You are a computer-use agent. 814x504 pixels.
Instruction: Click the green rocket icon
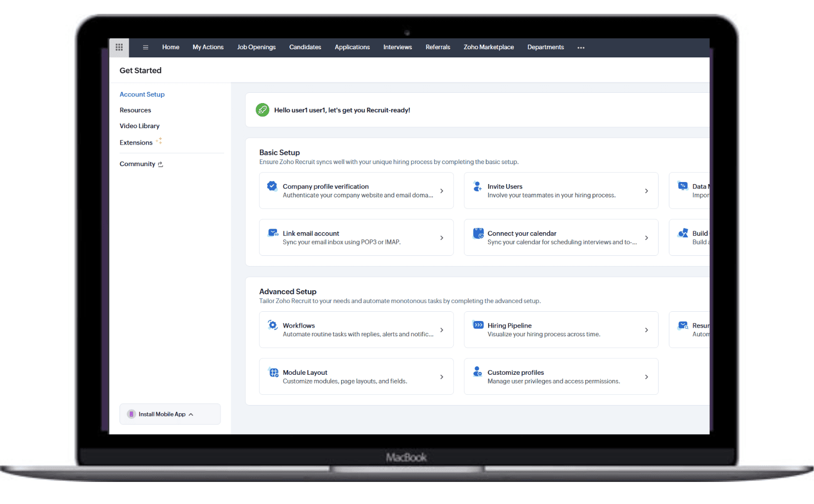click(263, 110)
